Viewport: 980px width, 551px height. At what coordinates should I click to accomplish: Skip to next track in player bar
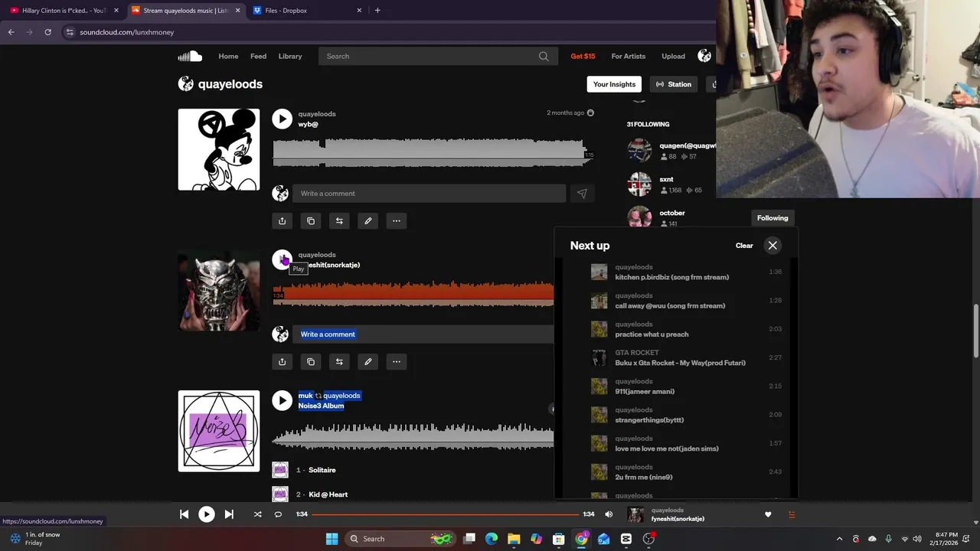coord(229,514)
